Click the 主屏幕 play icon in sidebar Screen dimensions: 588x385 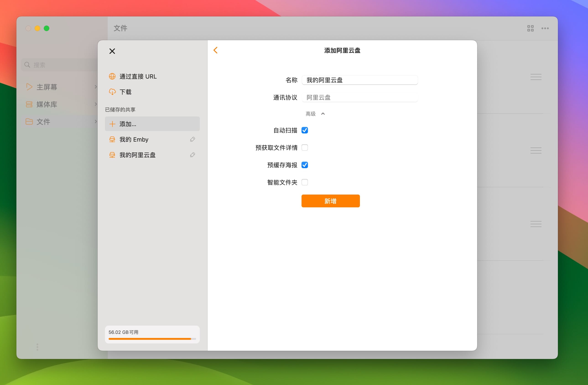coord(29,87)
